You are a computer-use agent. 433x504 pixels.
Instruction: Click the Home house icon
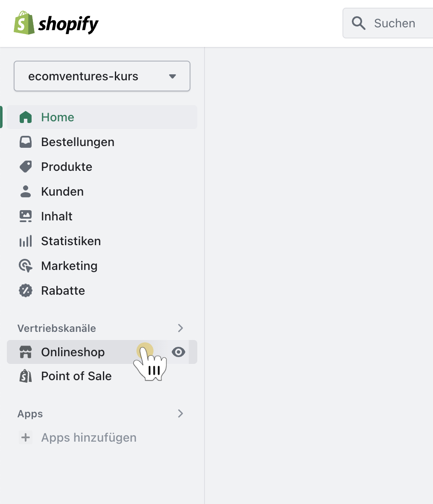26,117
